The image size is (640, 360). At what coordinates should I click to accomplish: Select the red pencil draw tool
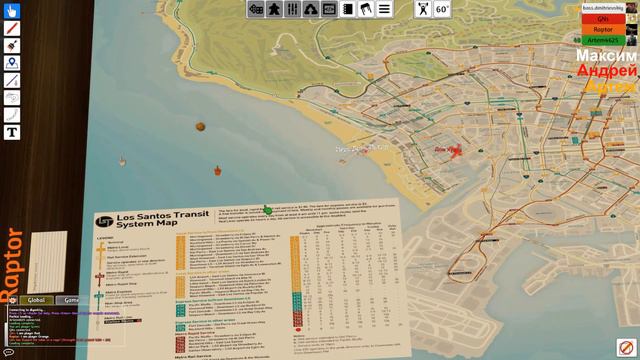12,29
